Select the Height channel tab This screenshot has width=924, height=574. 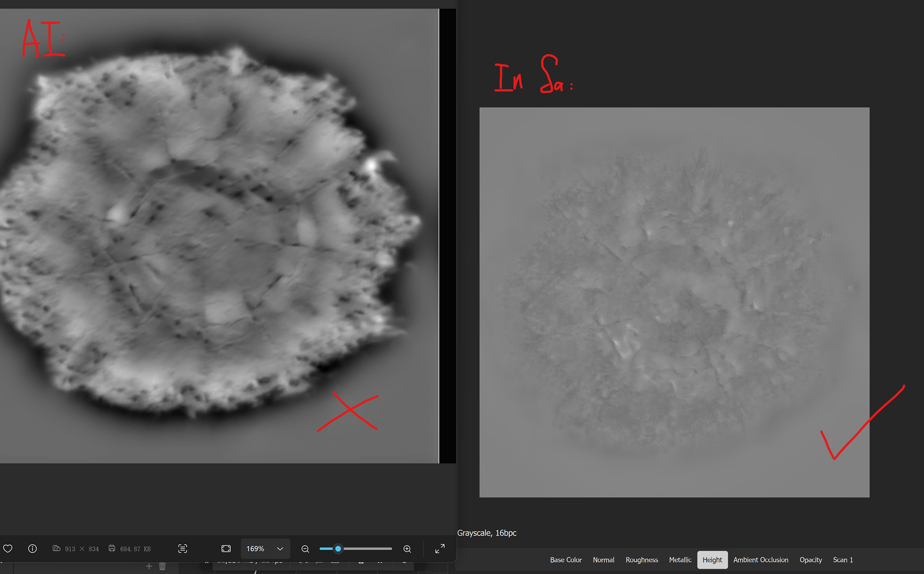click(712, 560)
